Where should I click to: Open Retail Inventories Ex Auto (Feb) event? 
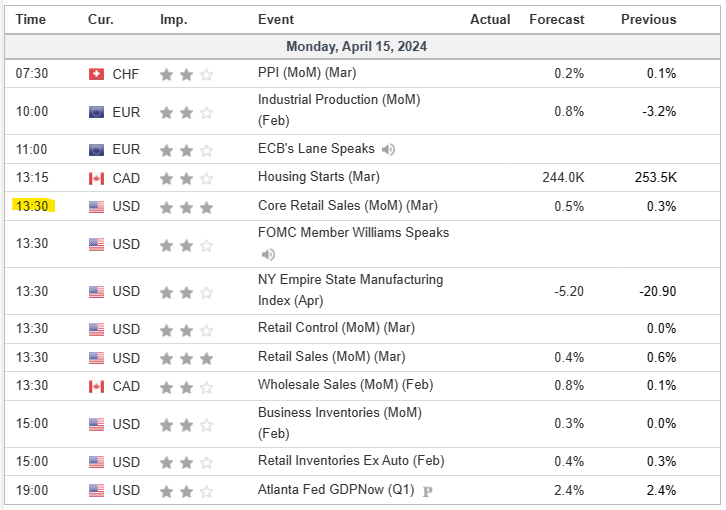pos(351,461)
